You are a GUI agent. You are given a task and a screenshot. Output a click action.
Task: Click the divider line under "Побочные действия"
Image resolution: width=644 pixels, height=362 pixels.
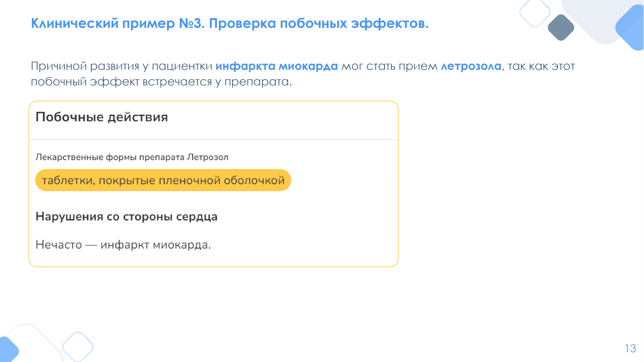[x=213, y=140]
